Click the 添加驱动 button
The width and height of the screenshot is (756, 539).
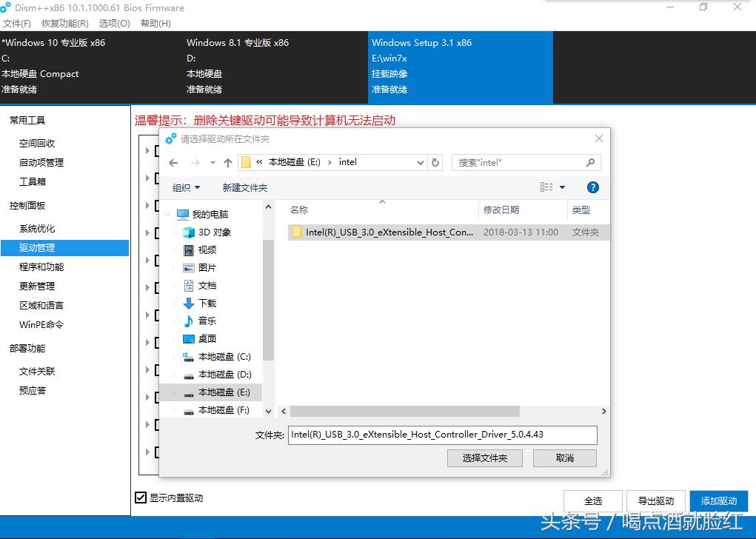coord(719,500)
